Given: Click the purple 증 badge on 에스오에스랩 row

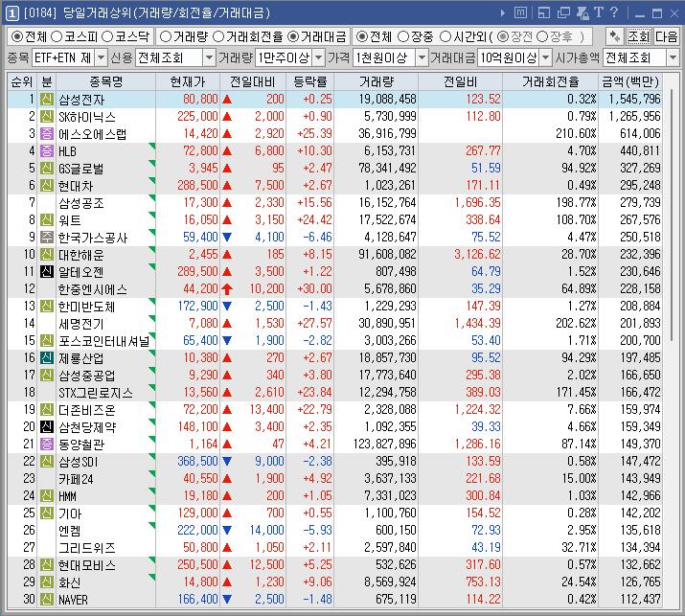Looking at the screenshot, I should 47,134.
